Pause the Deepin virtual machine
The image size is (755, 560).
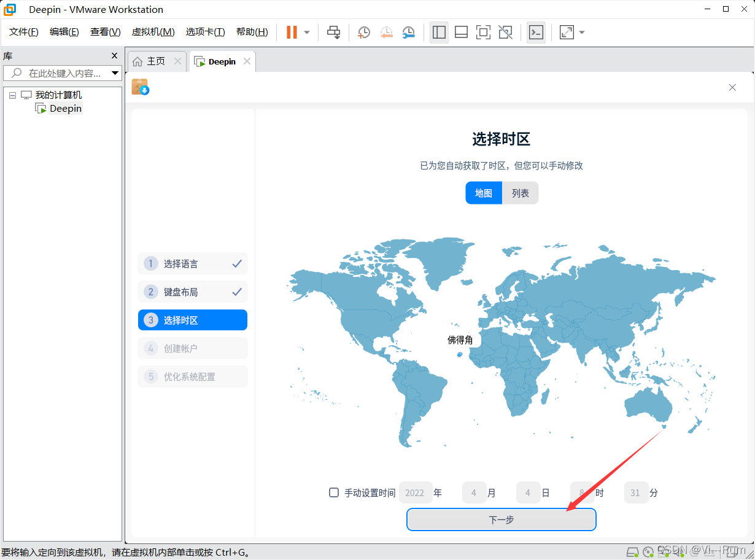[x=292, y=32]
